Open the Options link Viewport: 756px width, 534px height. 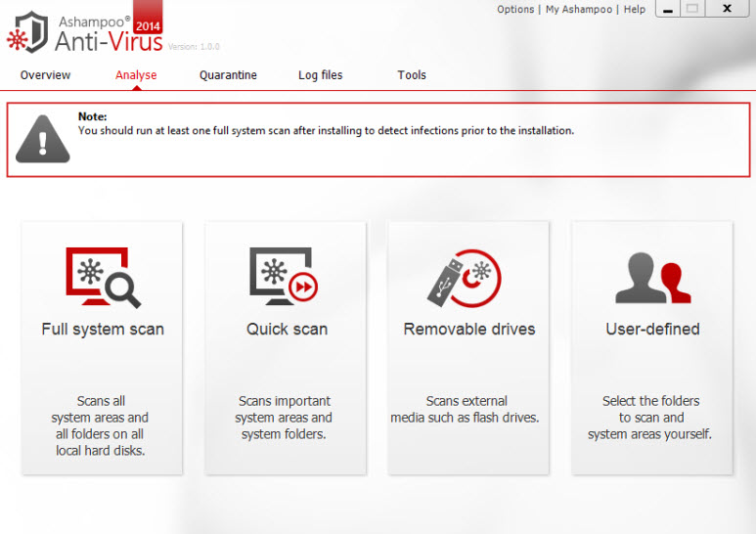(x=515, y=9)
